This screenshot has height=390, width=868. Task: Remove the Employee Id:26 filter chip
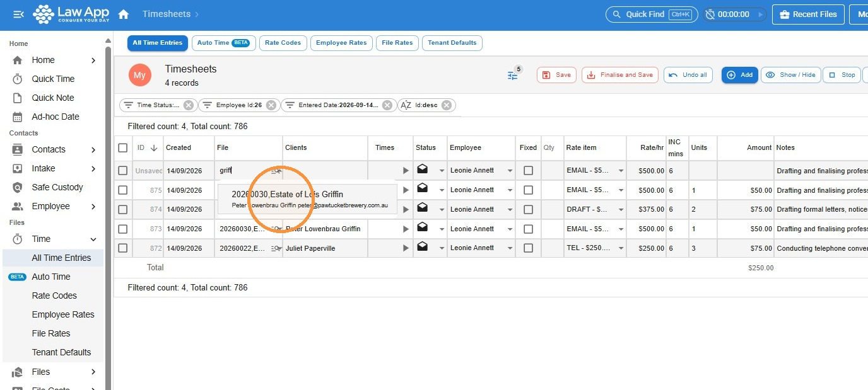point(271,105)
